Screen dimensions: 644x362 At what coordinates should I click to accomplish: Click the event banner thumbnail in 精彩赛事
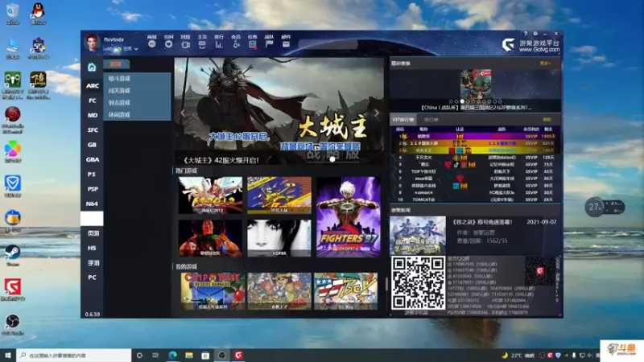[x=475, y=84]
